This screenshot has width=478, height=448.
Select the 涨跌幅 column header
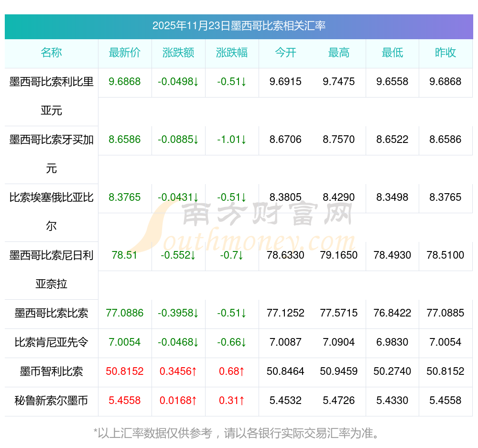tap(232, 53)
